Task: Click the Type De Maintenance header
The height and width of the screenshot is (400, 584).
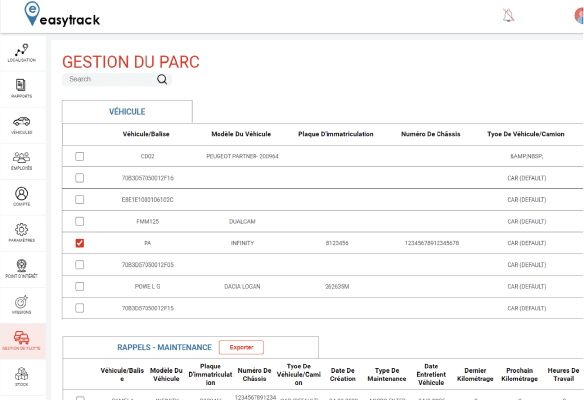Action: click(387, 374)
